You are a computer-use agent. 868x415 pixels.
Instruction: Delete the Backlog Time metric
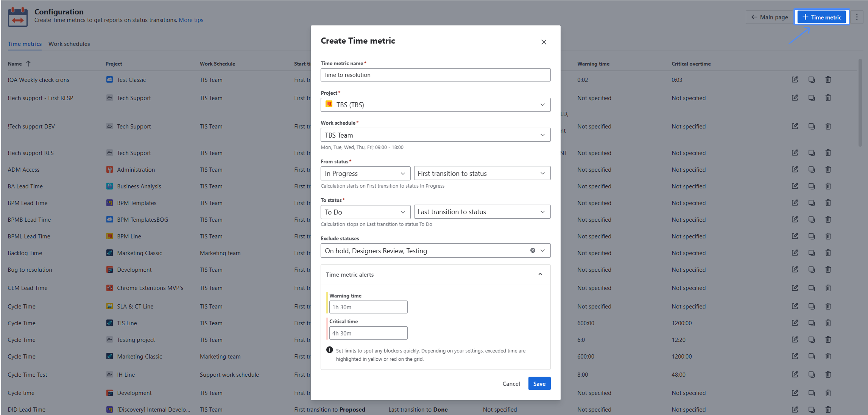point(828,253)
